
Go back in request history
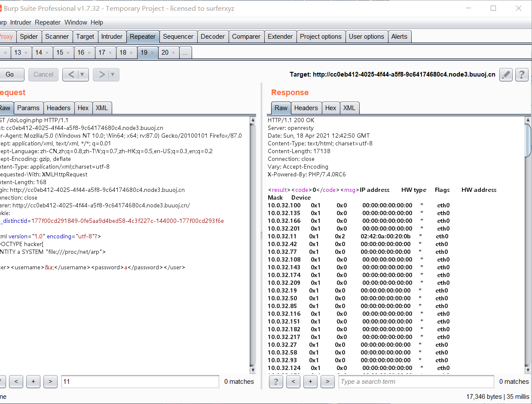(71, 74)
